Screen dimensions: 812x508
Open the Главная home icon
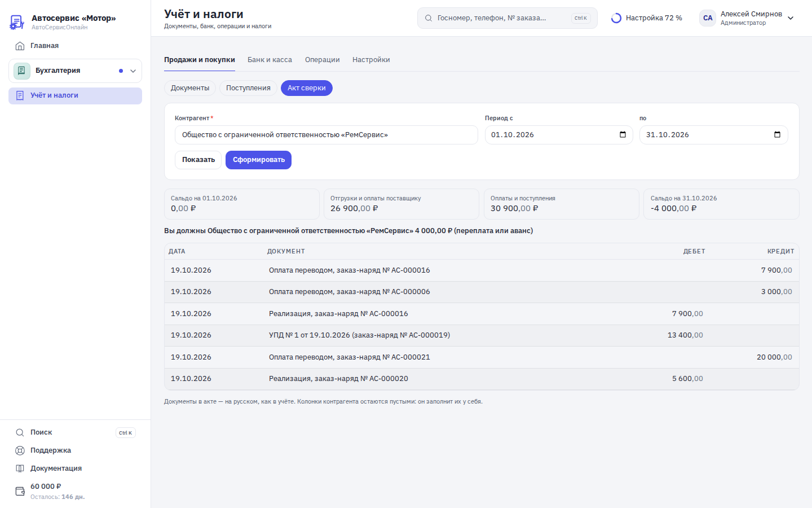tap(20, 46)
